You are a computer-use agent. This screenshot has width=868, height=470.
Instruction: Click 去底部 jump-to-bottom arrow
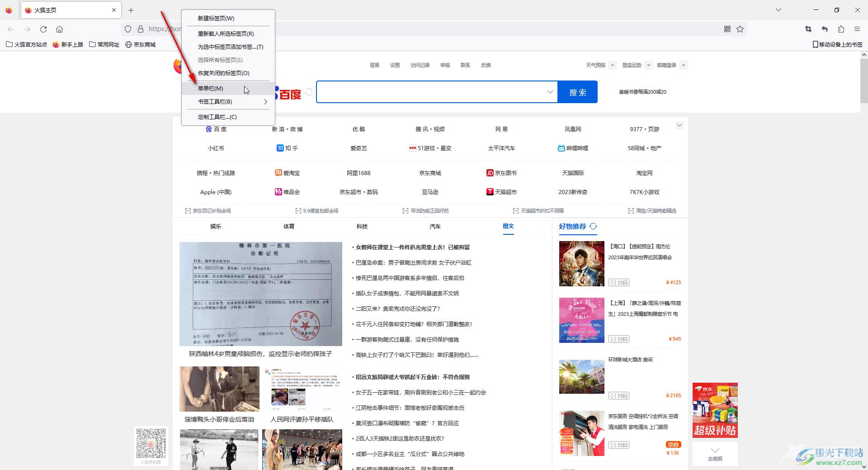point(715,454)
